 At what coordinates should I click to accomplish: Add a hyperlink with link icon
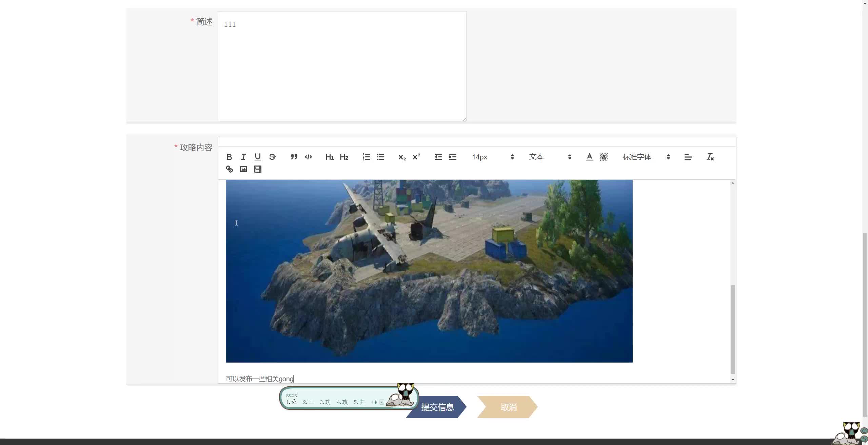click(x=229, y=169)
